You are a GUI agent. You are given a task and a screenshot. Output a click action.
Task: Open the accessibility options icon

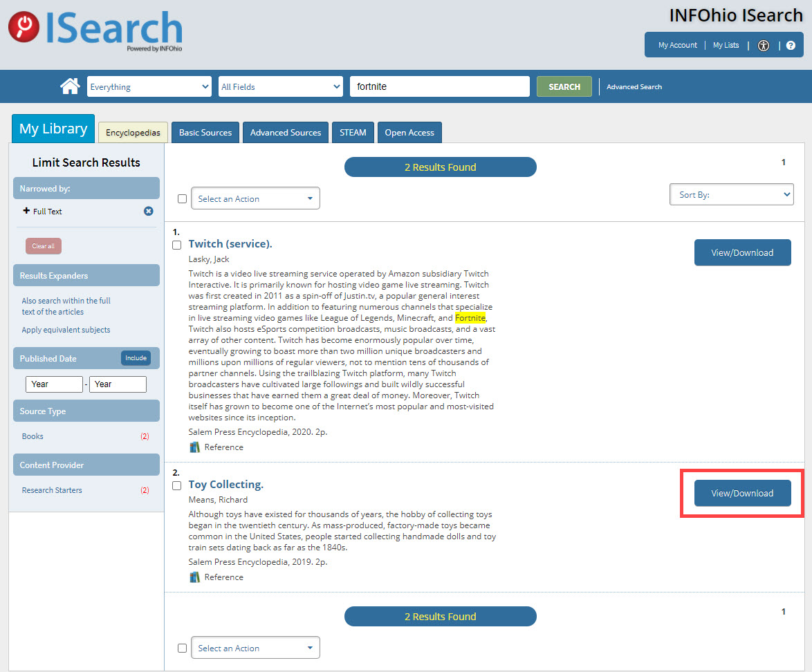[x=764, y=46]
